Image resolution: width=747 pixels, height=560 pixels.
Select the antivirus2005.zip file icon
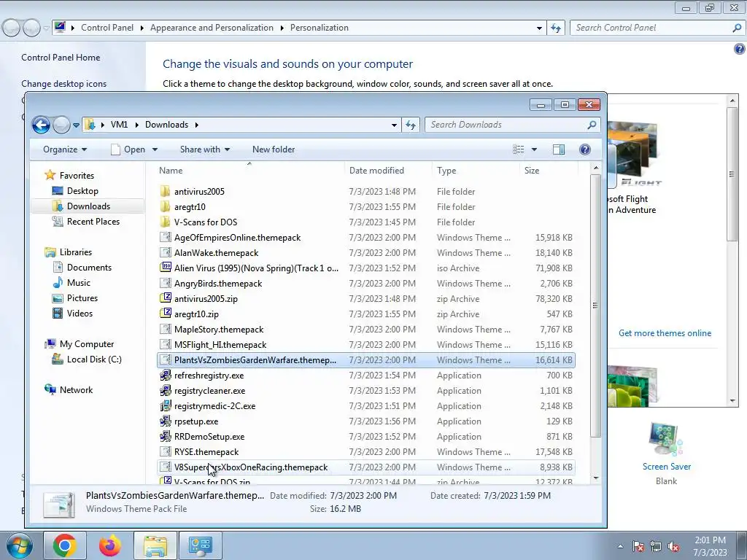pyautogui.click(x=165, y=298)
